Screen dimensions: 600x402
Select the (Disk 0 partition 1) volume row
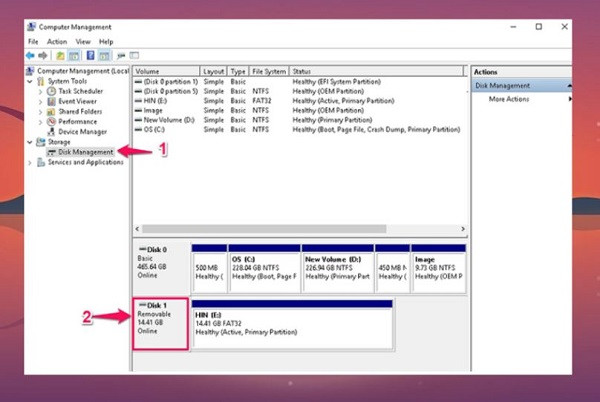coord(300,82)
